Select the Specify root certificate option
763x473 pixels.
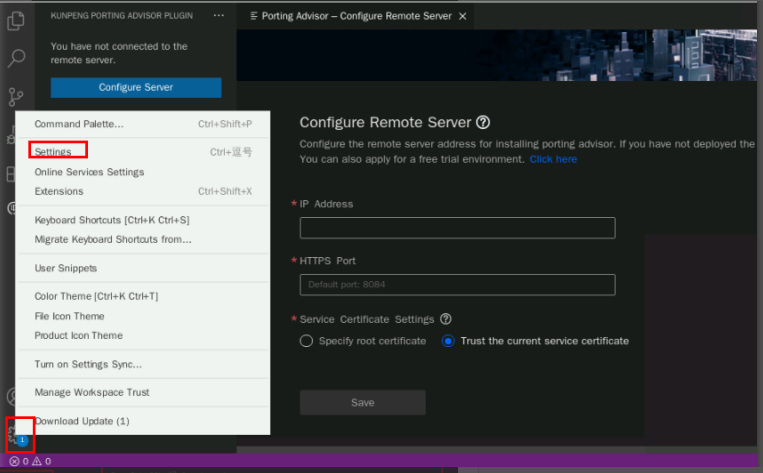pyautogui.click(x=306, y=341)
